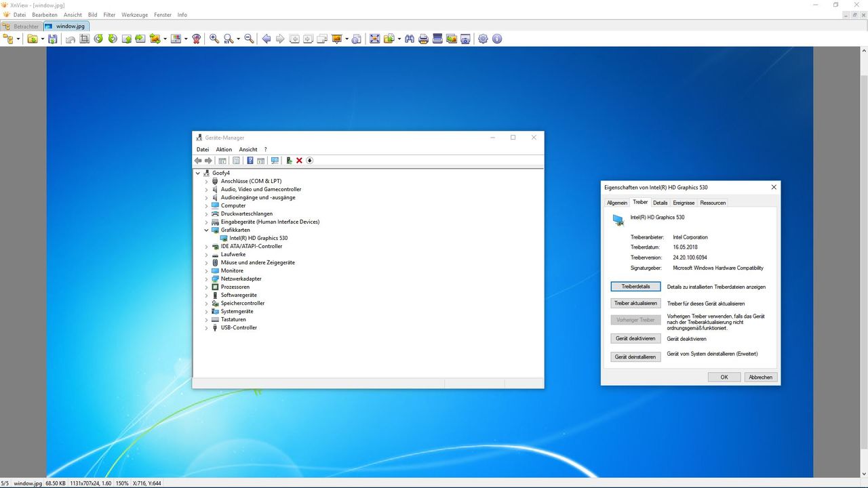Click the Print icon
The height and width of the screenshot is (488, 868).
click(x=424, y=39)
